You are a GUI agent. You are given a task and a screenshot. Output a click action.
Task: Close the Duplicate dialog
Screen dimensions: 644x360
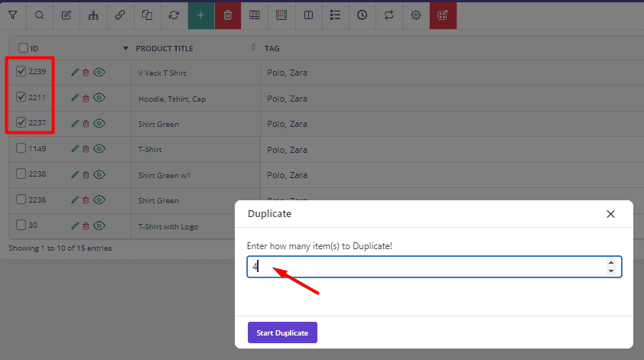click(611, 214)
